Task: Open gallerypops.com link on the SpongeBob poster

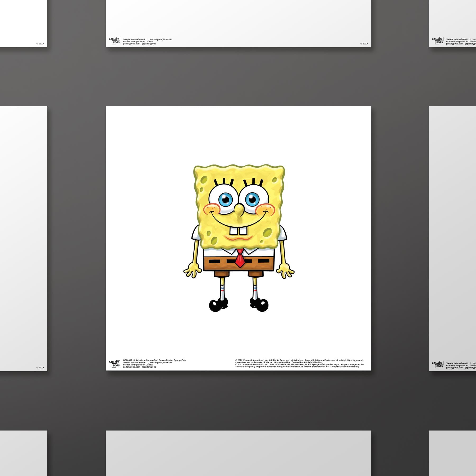Action: click(x=131, y=367)
